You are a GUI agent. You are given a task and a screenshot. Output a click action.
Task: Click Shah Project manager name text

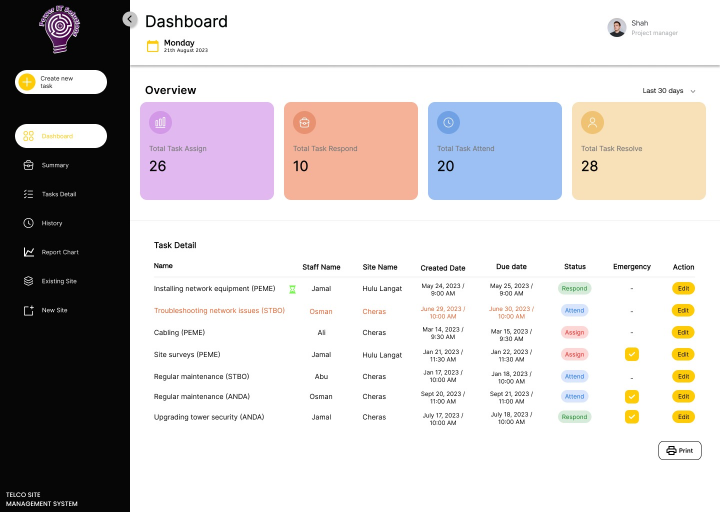point(654,28)
